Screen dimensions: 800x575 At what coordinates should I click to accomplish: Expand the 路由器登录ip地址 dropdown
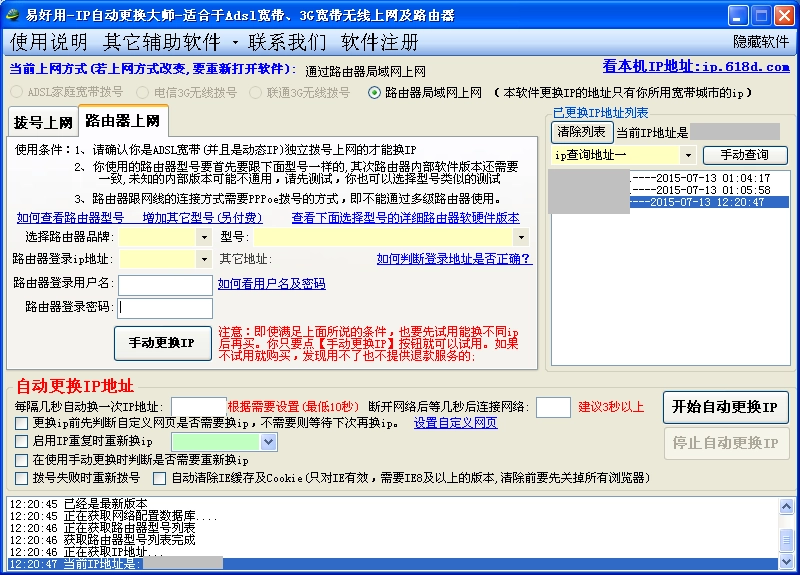[x=204, y=259]
